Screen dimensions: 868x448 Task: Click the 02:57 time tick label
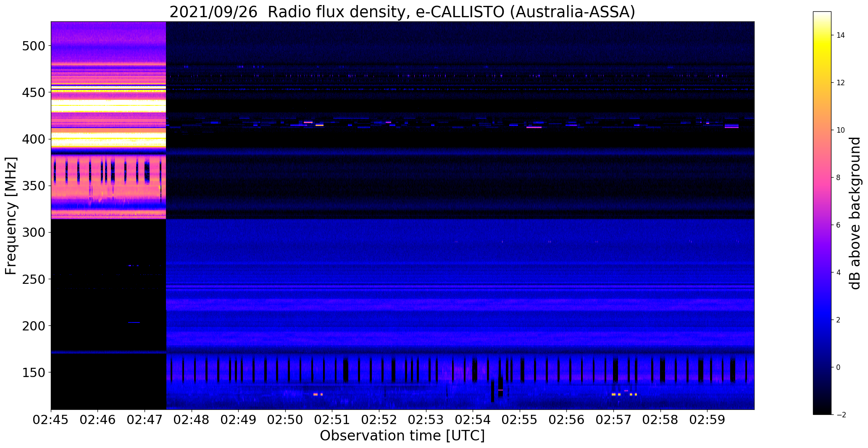[x=613, y=420]
